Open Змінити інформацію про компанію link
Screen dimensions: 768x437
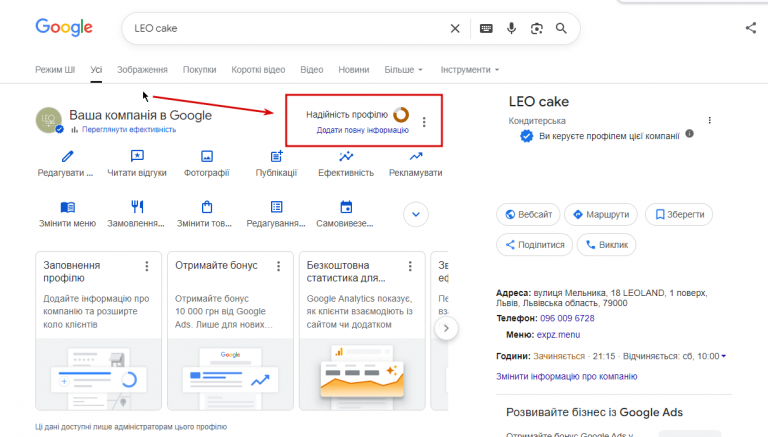(567, 376)
